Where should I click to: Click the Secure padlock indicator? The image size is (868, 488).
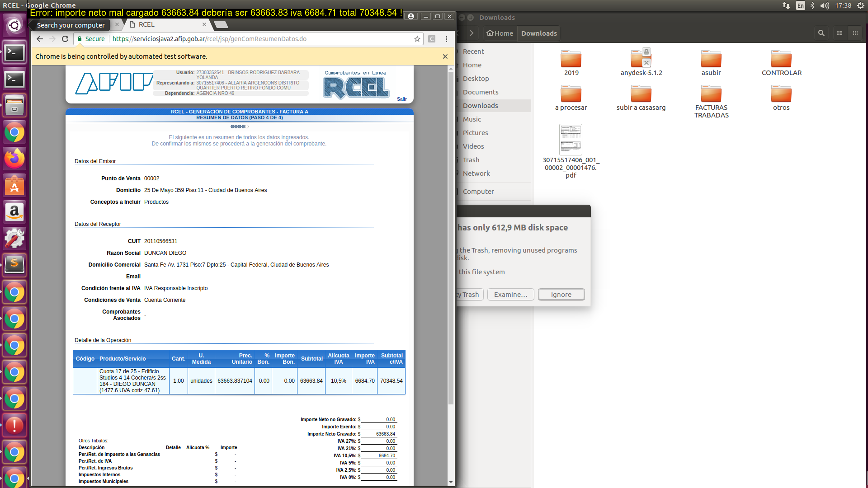[x=91, y=39]
